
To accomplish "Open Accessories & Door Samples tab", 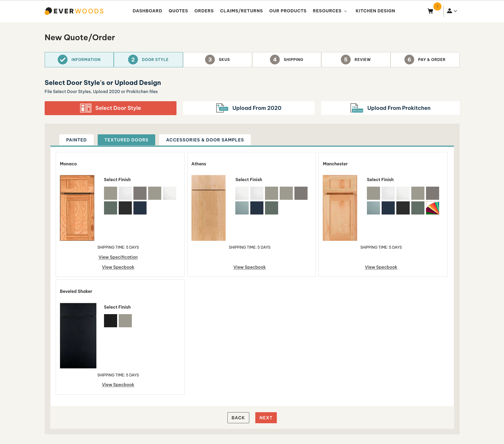I will (205, 140).
